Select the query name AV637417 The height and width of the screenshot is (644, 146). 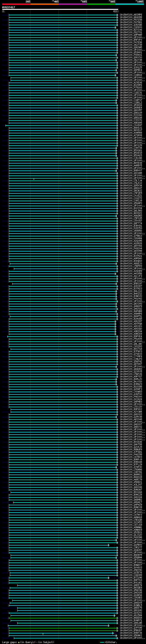(x=8, y=8)
